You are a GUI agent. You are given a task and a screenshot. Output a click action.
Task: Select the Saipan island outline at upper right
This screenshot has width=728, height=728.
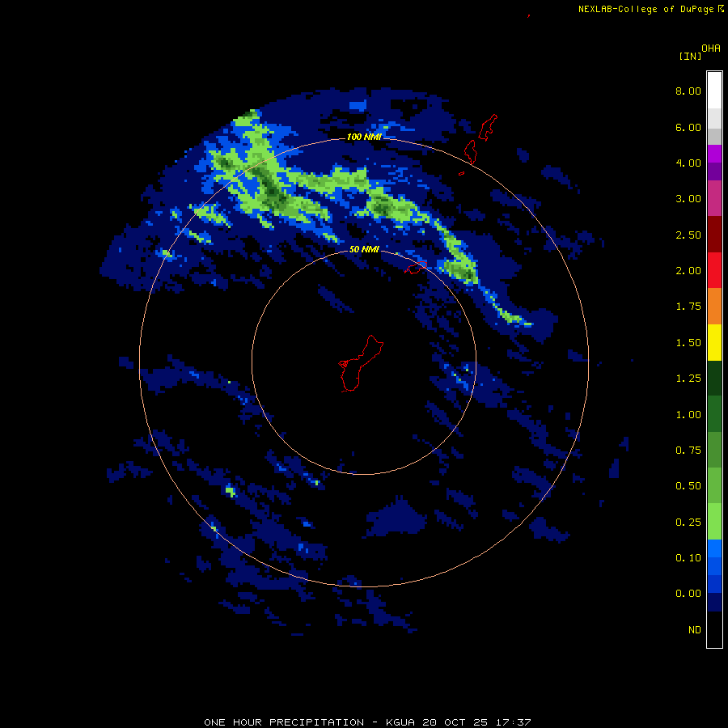488,127
